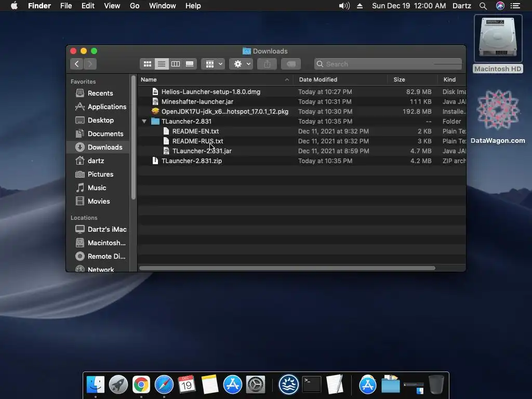The image size is (532, 399).
Task: Open dartz home folder in sidebar
Action: [98, 161]
